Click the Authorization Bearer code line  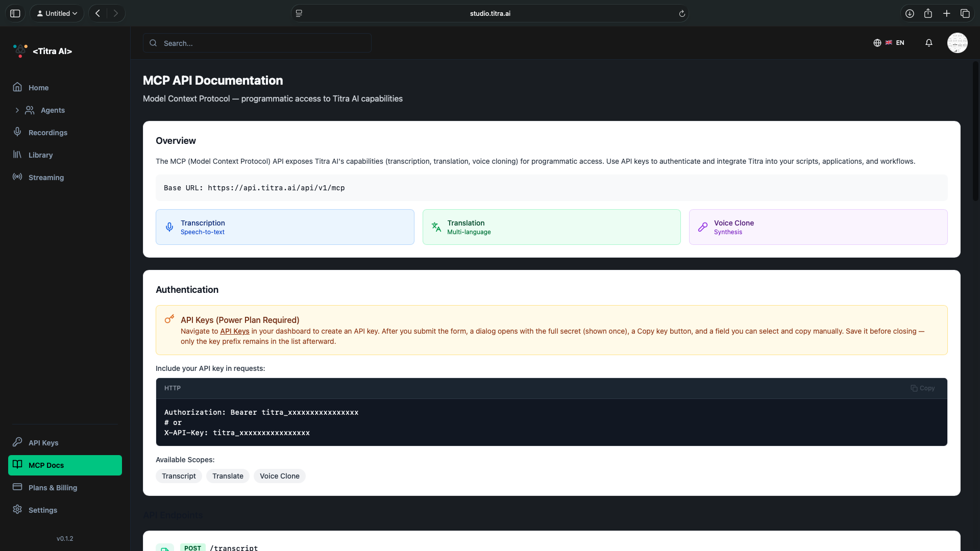(261, 412)
